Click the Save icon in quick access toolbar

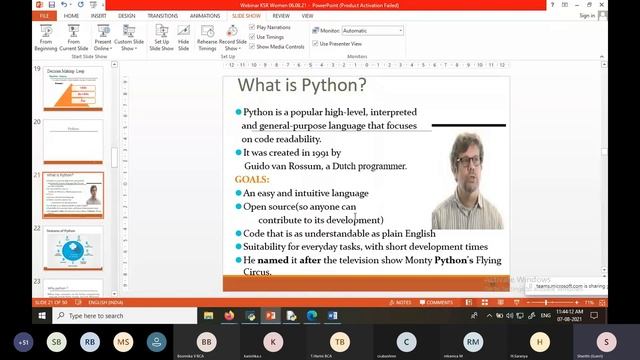[52, 5]
